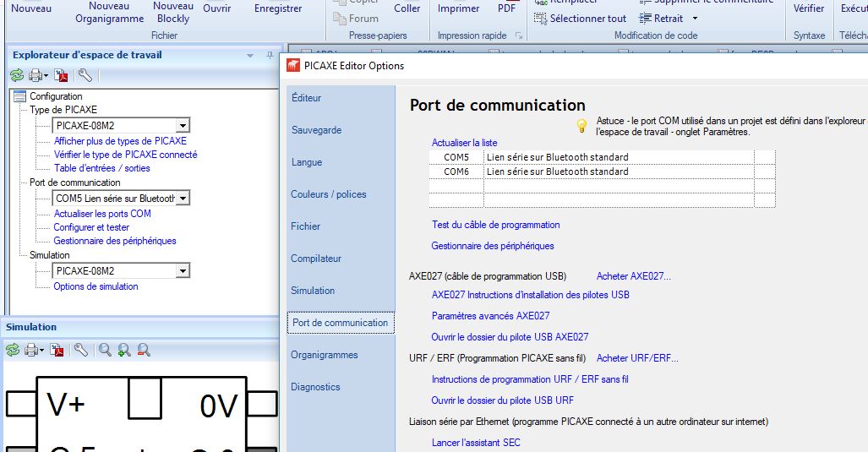Click Lancer l'assistant SEC link
This screenshot has height=452, width=868.
476,443
